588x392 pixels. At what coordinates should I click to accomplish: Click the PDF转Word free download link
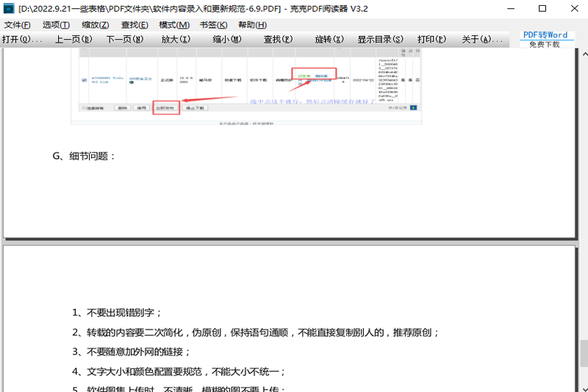tap(545, 40)
